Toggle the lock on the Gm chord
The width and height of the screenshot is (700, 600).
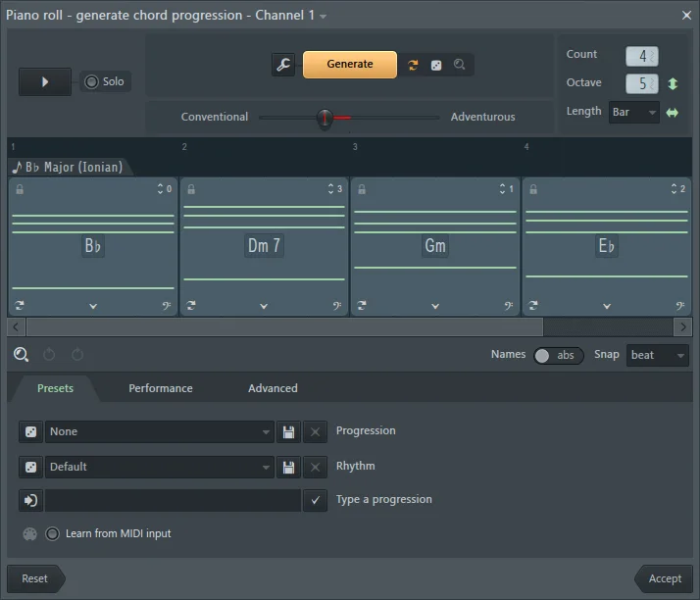coord(362,189)
